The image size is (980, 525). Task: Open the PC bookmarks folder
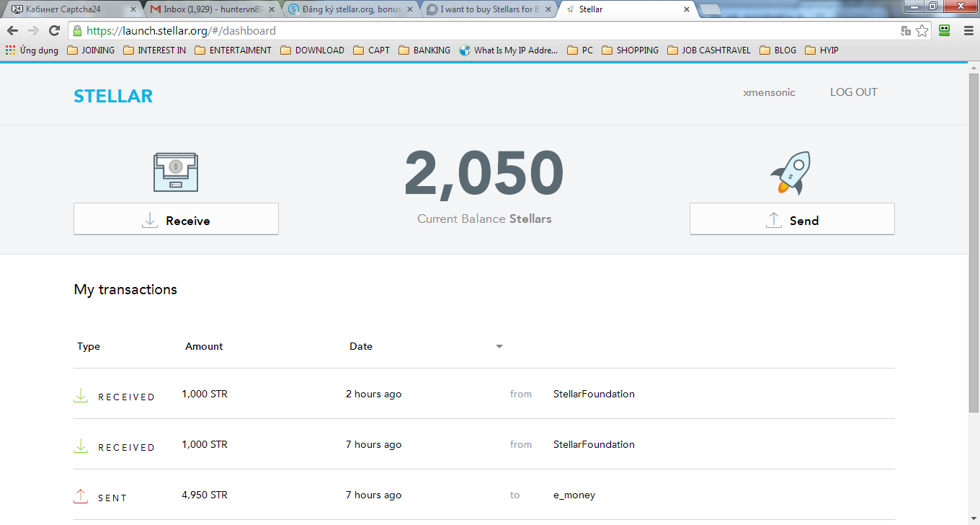580,50
